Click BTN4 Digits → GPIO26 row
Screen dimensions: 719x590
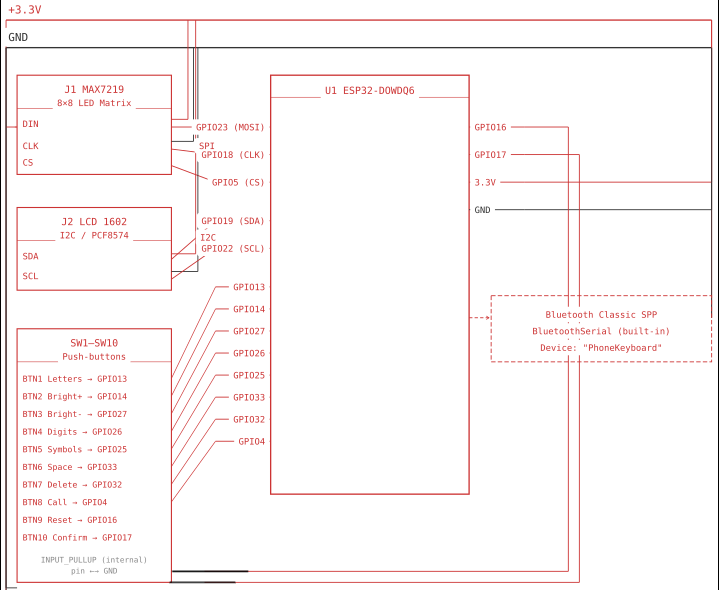point(72,432)
